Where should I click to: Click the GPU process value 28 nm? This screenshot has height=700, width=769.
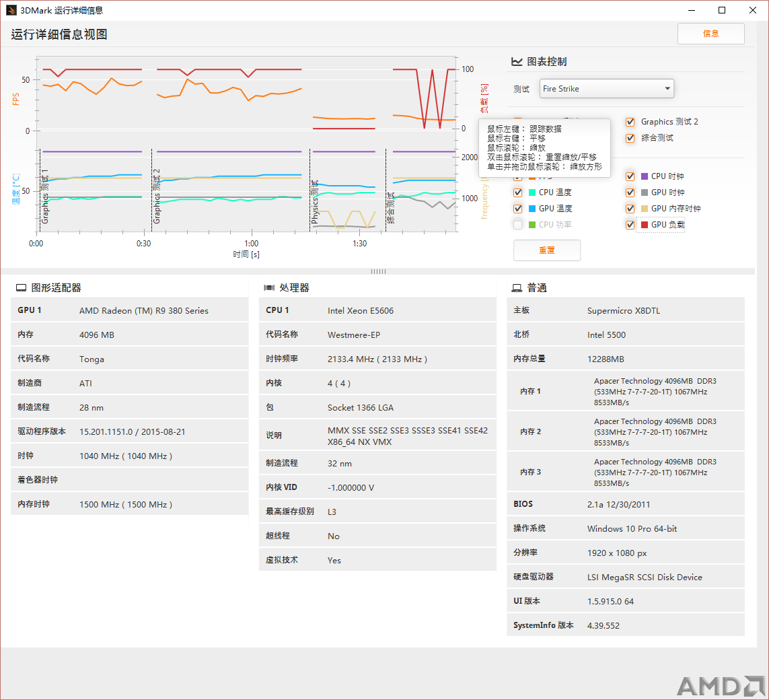[x=91, y=408]
